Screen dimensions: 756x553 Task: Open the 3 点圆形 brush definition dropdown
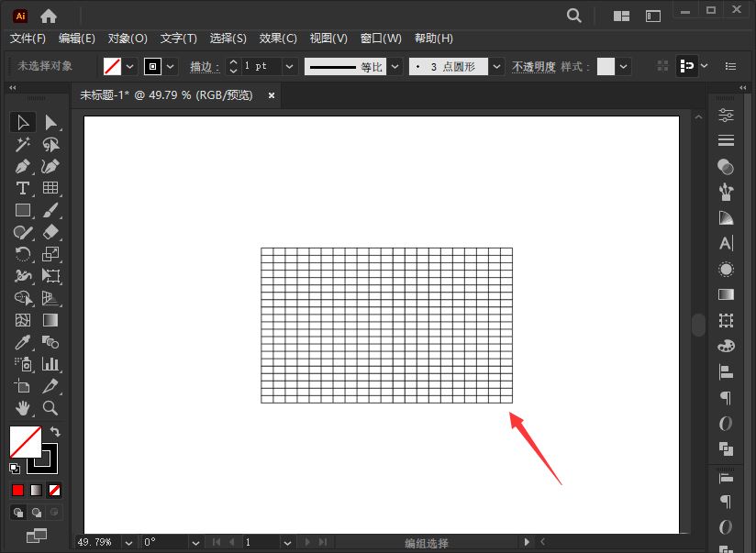[495, 66]
